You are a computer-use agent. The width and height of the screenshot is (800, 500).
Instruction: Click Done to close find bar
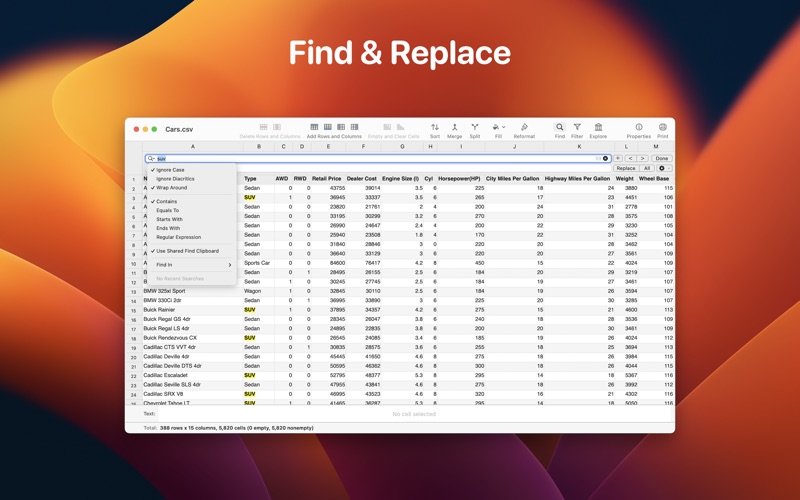point(662,158)
